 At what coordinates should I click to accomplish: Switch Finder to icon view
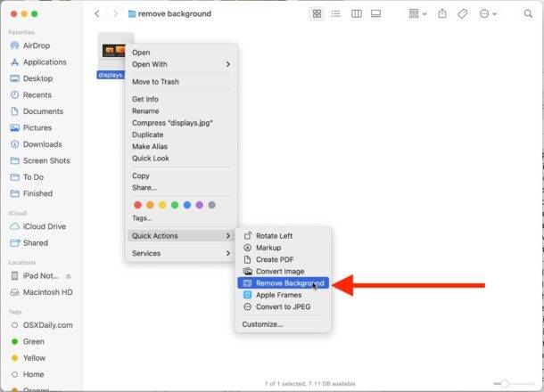[x=317, y=14]
